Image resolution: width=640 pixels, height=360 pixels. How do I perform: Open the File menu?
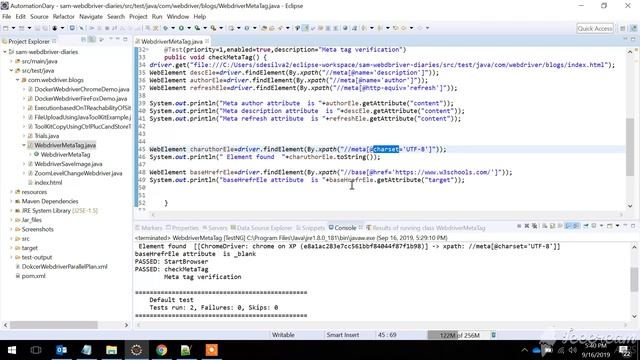tap(7, 17)
